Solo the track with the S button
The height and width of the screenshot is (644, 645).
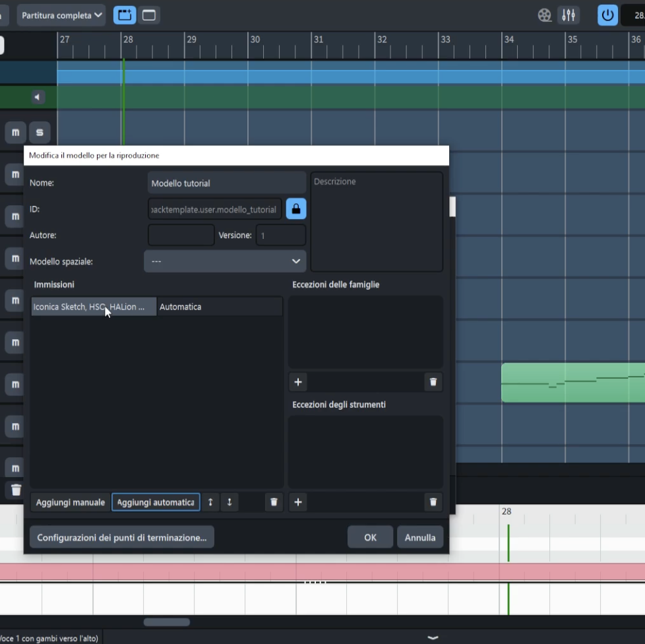pos(40,133)
